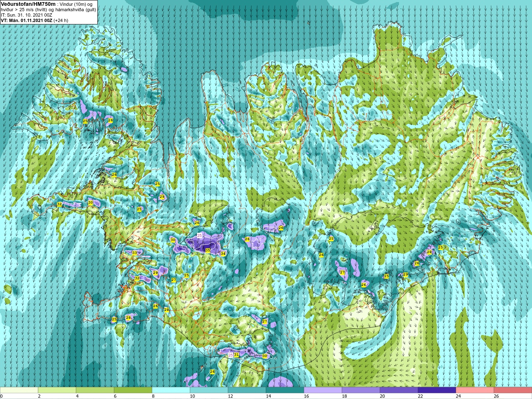Pick the 20–22 m/s violet legend swatch
Image resolution: width=532 pixels, height=399 pixels.
coord(399,390)
